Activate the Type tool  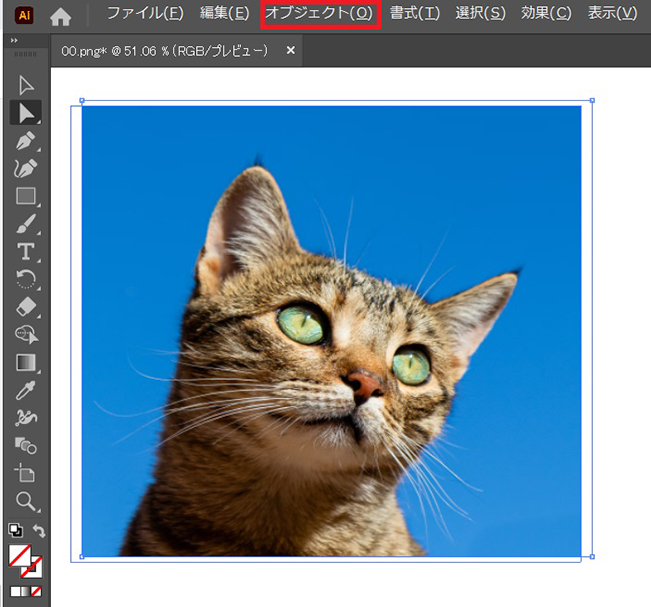(x=26, y=251)
